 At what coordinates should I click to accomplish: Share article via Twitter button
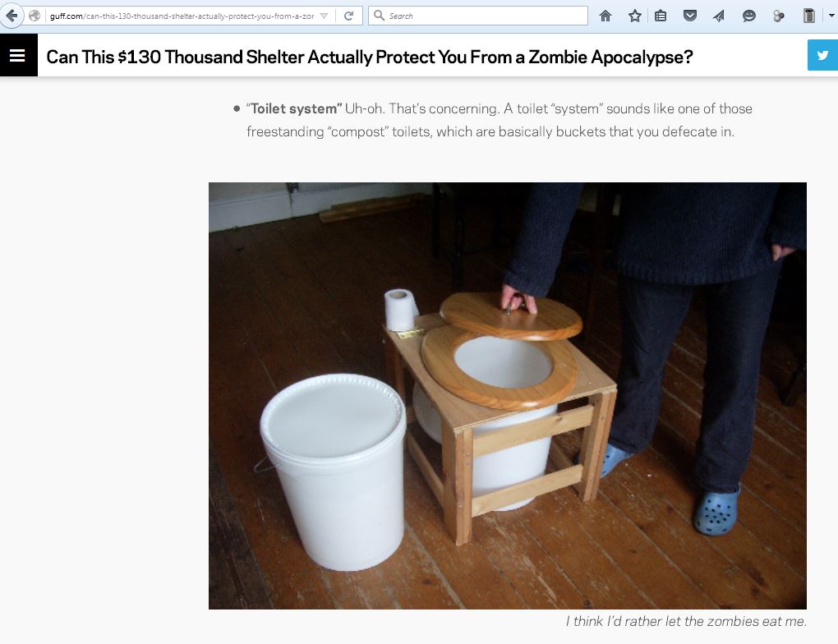tap(822, 55)
